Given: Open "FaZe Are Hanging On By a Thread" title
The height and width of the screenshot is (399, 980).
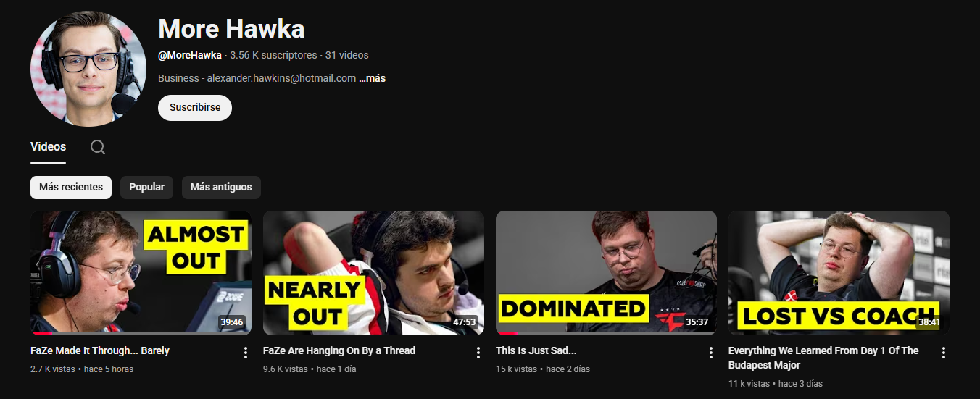Looking at the screenshot, I should pos(339,350).
